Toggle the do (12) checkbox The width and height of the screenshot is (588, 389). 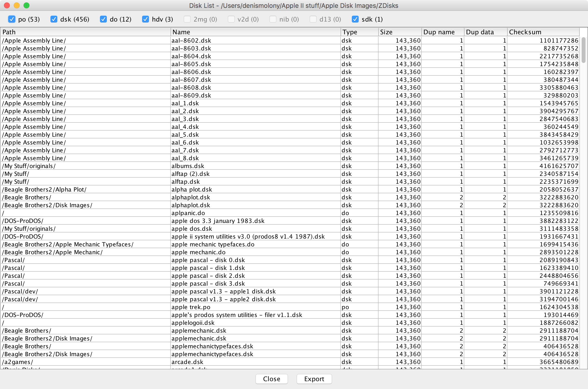pyautogui.click(x=103, y=19)
